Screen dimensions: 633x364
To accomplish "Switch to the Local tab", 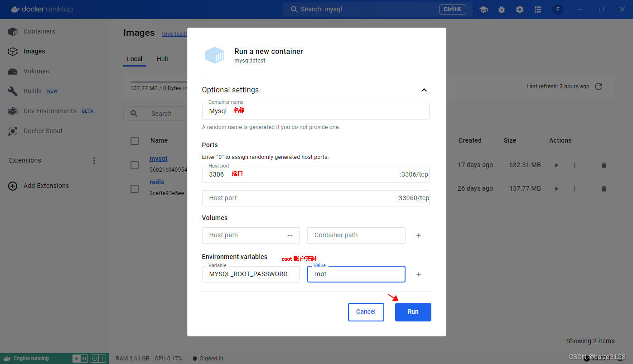I will pyautogui.click(x=135, y=59).
